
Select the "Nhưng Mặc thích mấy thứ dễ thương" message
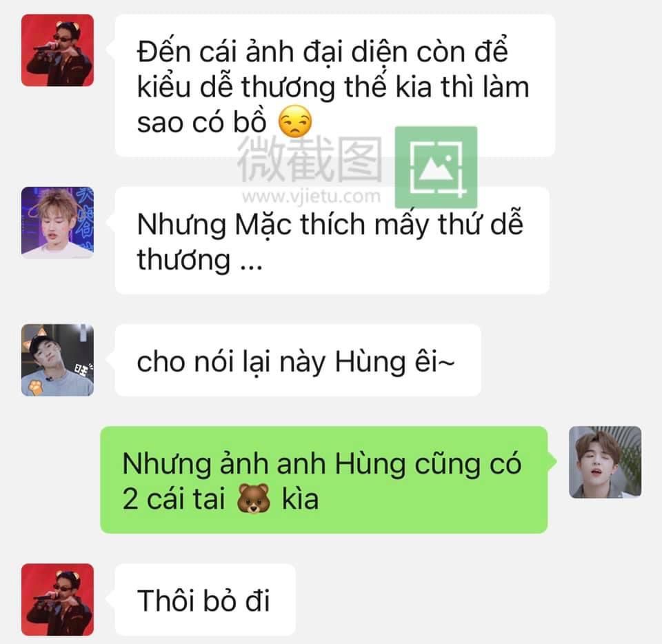coord(332,240)
